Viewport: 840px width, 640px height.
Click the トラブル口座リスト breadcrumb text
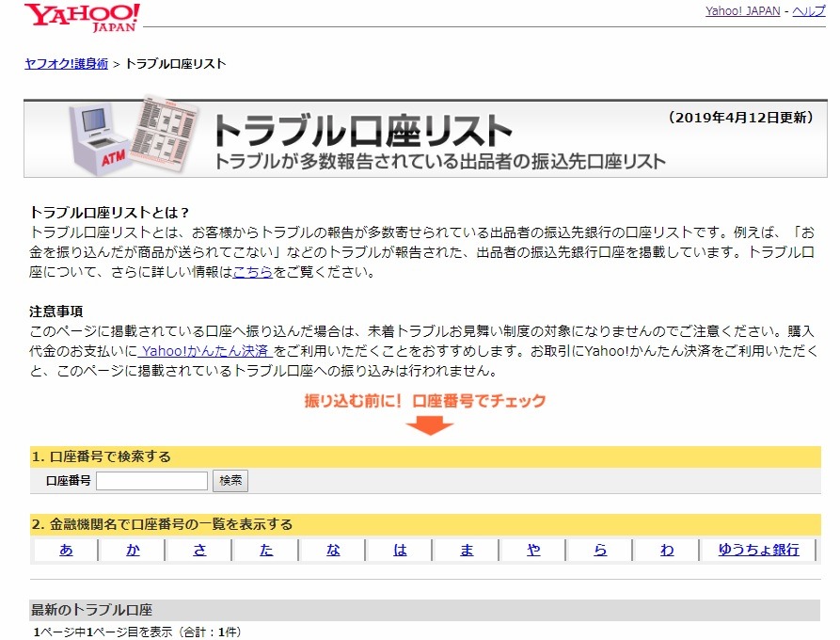click(x=176, y=64)
